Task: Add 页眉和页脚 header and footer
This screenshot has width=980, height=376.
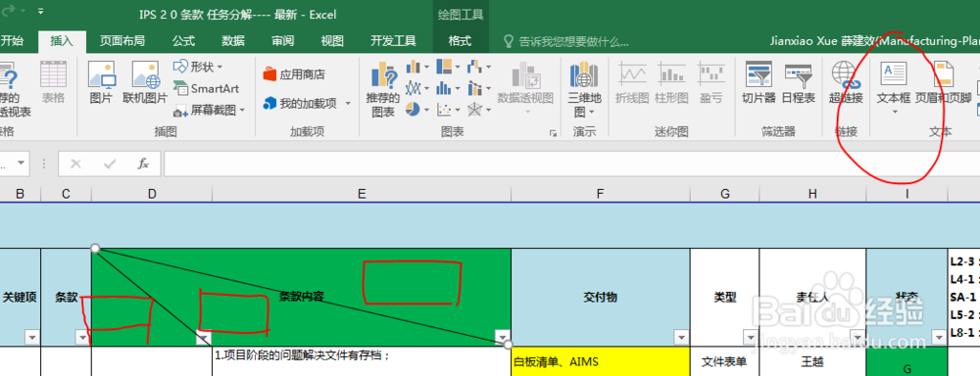Action: pyautogui.click(x=943, y=82)
